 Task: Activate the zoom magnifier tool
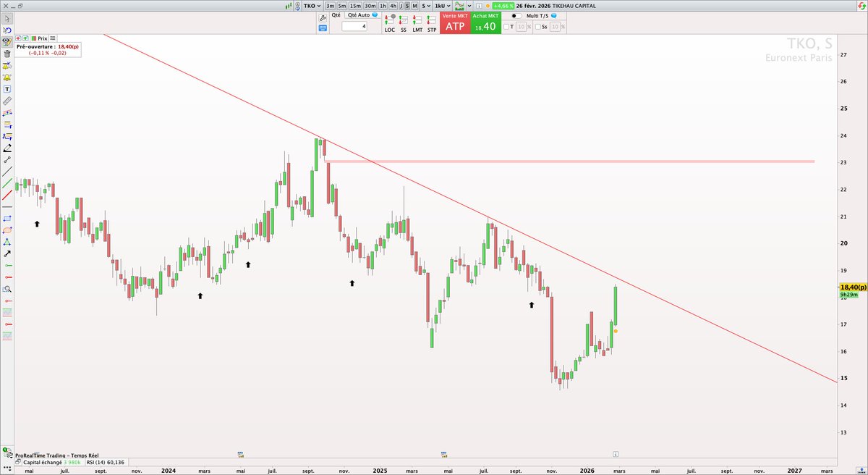(6, 289)
